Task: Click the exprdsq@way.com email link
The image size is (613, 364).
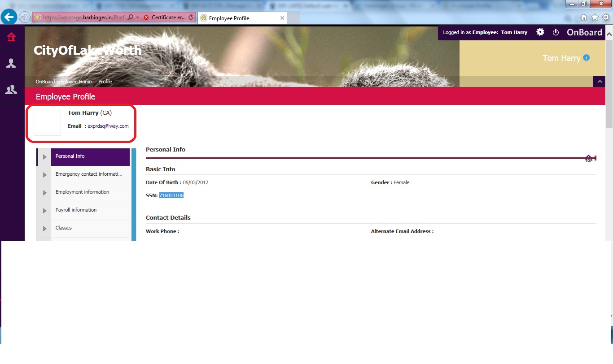Action: click(x=108, y=126)
